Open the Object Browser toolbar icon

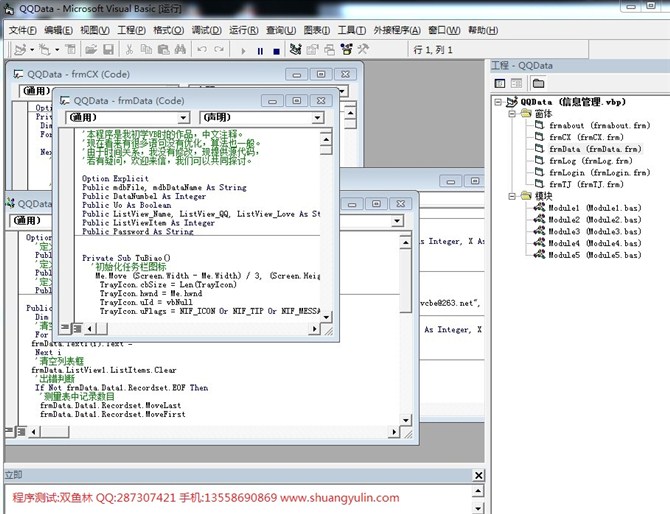click(x=346, y=50)
